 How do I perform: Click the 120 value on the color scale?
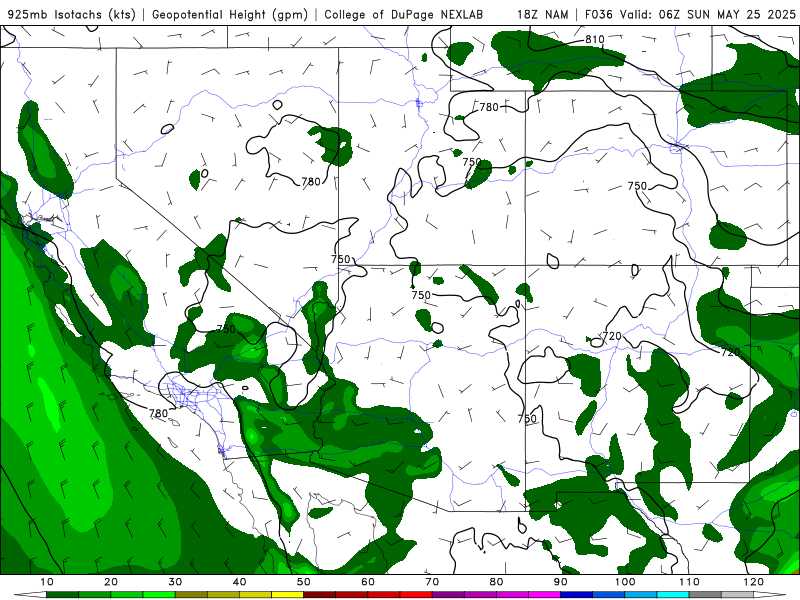point(754,582)
